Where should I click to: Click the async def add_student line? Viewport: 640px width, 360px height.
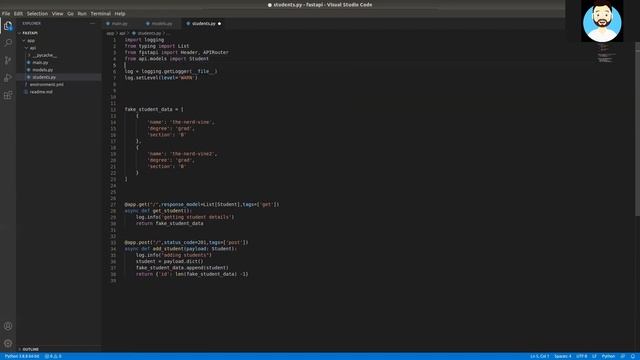pos(180,249)
